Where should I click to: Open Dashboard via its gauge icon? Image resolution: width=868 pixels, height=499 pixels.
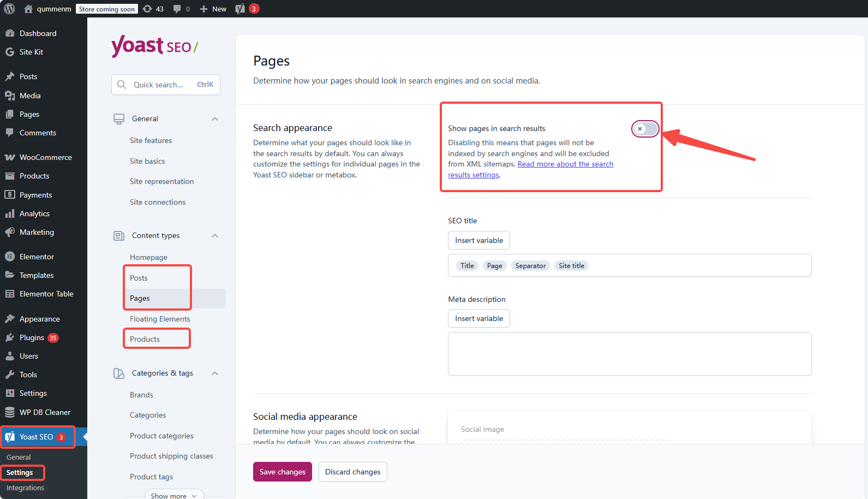[10, 33]
